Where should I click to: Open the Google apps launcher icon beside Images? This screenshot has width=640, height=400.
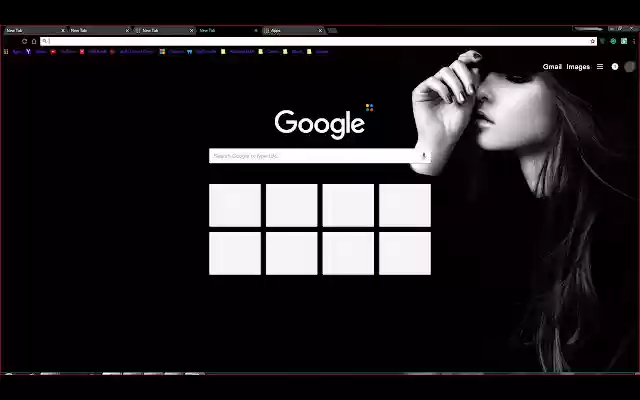point(600,67)
